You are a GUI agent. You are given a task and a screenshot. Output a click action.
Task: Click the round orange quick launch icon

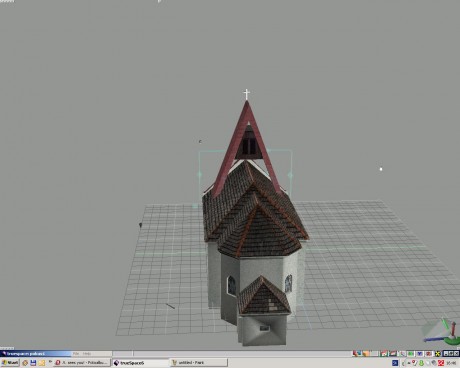tap(25, 363)
